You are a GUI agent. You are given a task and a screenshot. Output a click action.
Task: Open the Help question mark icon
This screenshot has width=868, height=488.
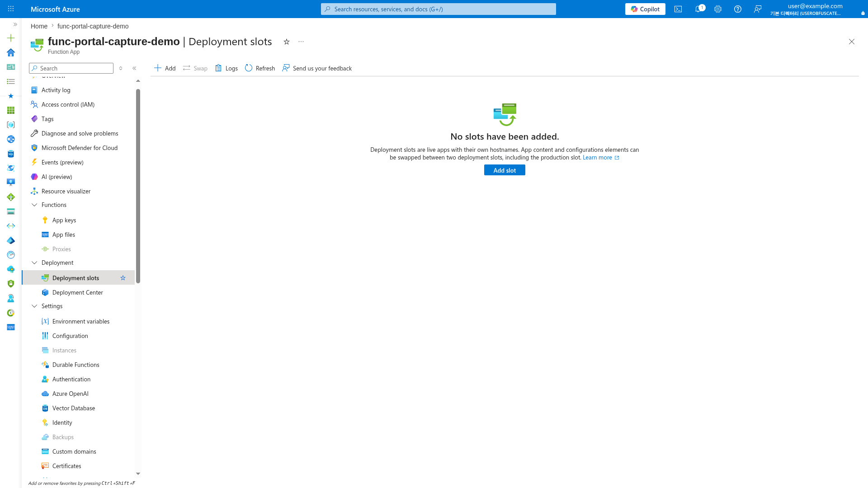click(x=738, y=9)
